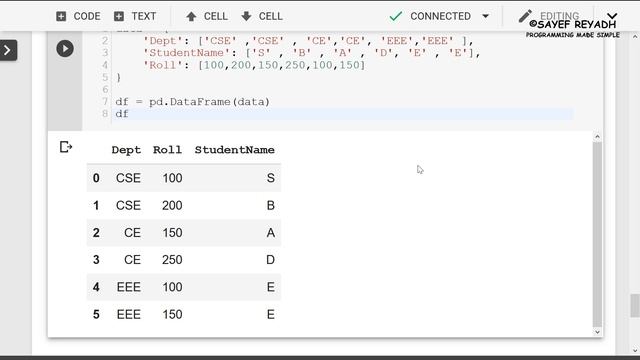Screen dimensions: 640x360
Task: Click CSE dept cell in row 0
Action: click(x=128, y=178)
